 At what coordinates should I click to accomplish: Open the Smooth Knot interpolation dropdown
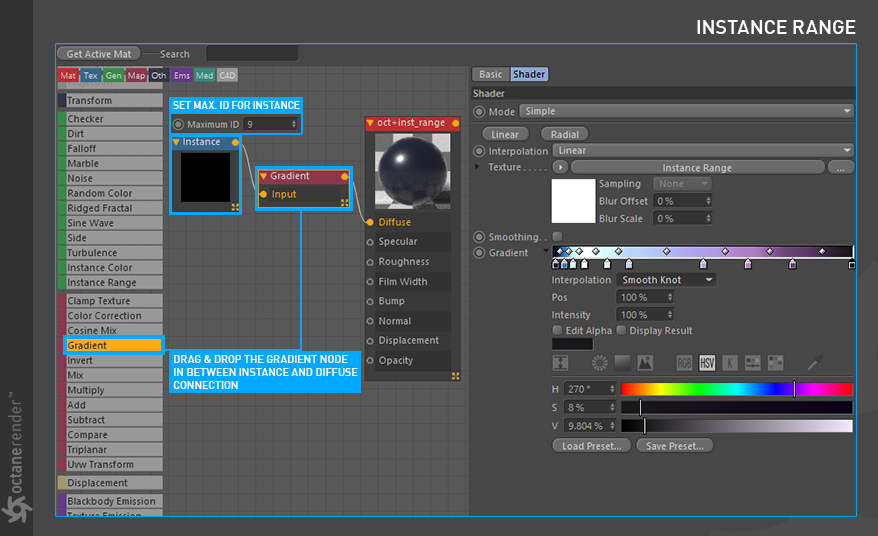point(666,280)
